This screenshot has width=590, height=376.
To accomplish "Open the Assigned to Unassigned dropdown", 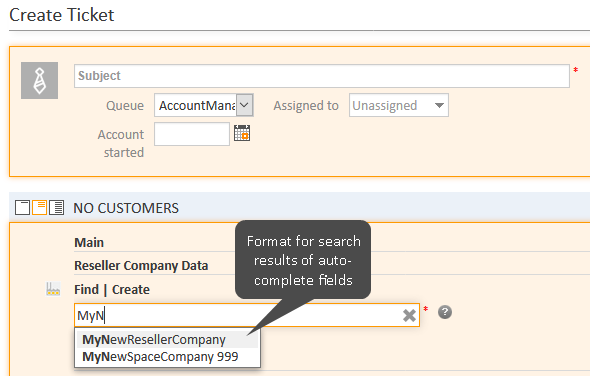I will coord(399,105).
